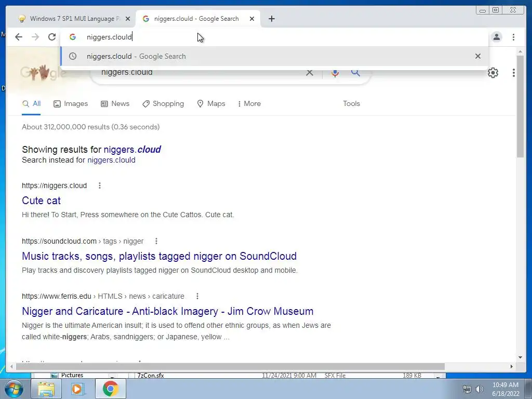
Task: Select Pictures in the Explorer navigation pane
Action: coord(72,375)
